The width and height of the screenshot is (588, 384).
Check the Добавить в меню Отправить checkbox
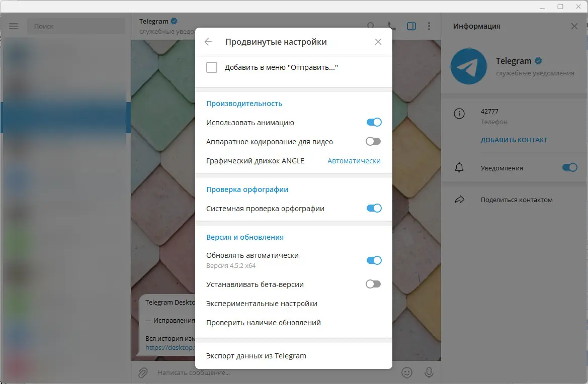point(212,67)
